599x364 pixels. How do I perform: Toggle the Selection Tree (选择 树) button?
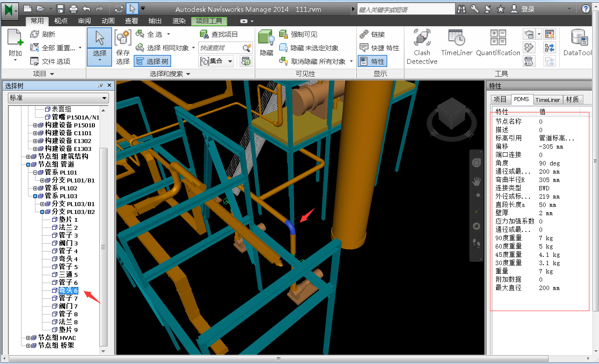[x=152, y=61]
